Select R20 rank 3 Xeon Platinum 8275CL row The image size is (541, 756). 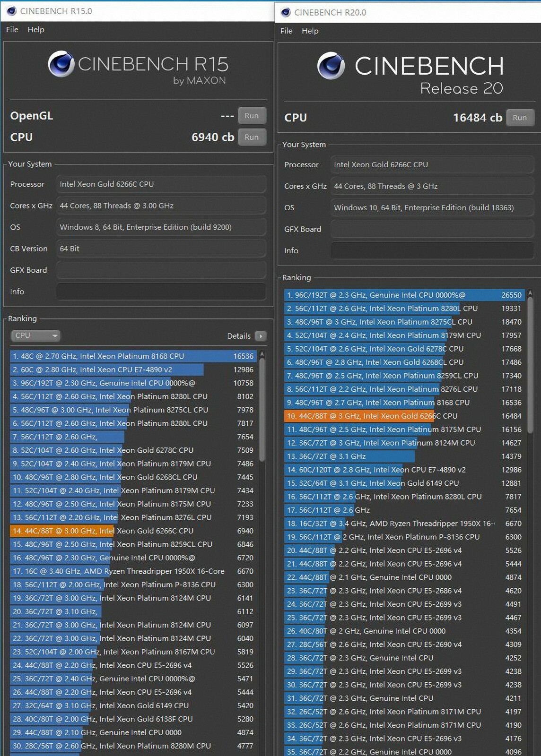pyautogui.click(x=404, y=322)
